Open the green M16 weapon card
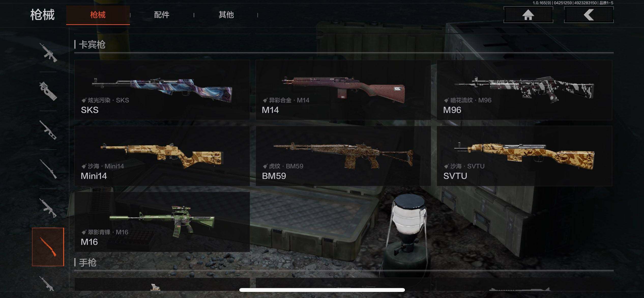The image size is (644, 298). (162, 222)
